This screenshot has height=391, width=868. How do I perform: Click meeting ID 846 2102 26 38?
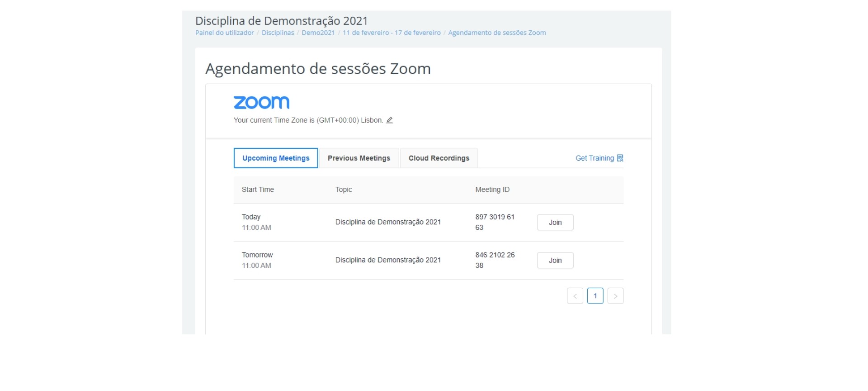[495, 260]
